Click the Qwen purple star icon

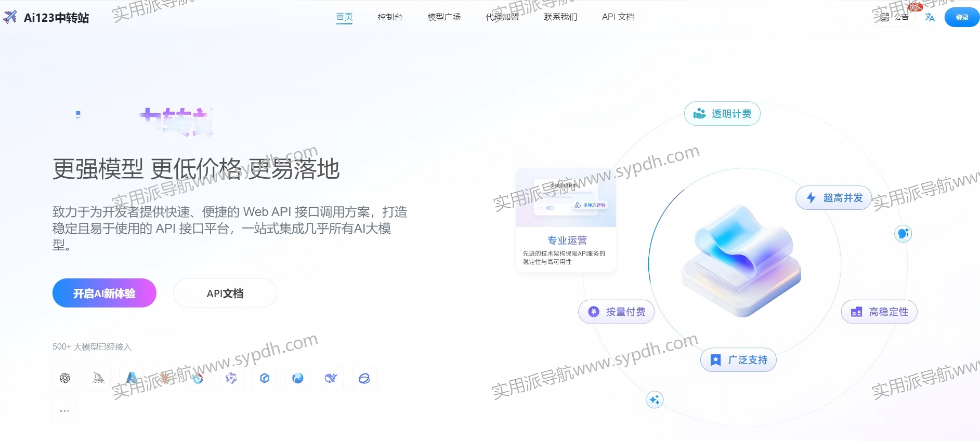(x=231, y=378)
